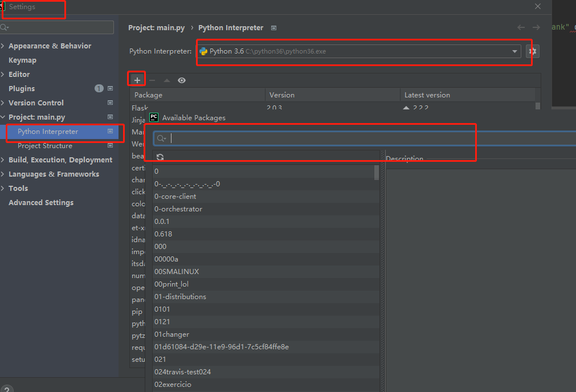
Task: Select the 0-orchestrator package
Action: [266, 209]
